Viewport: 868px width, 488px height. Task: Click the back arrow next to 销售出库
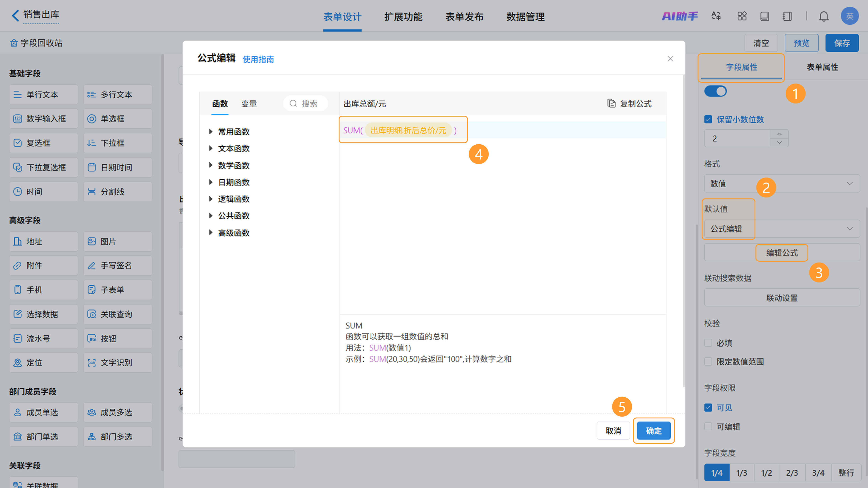[x=15, y=15]
